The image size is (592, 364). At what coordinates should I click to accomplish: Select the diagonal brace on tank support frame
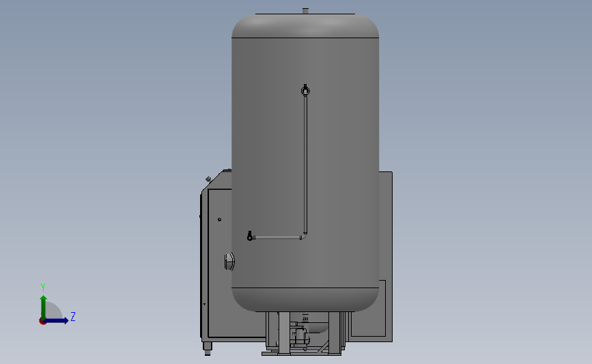coord(322,348)
